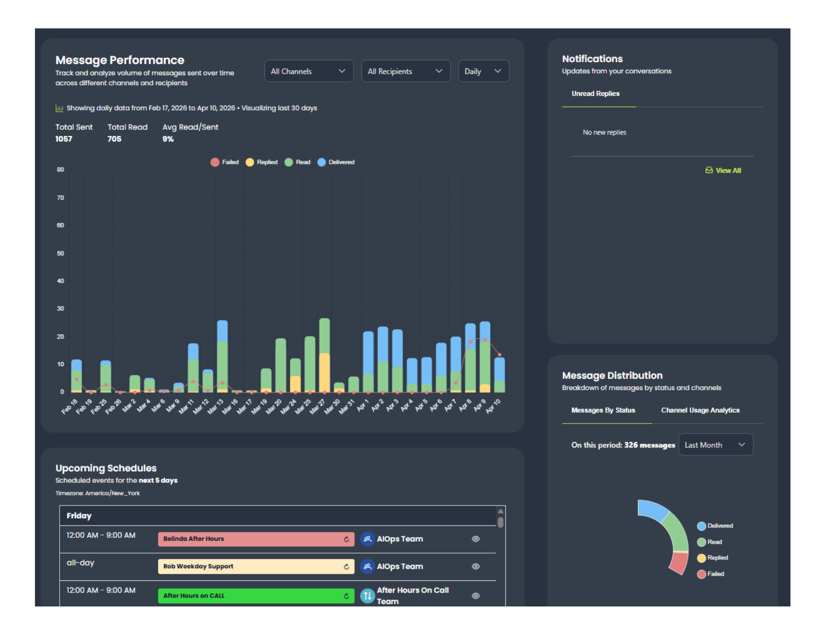This screenshot has height=635, width=840.
Task: Select the Messages By Status tab
Action: 603,410
